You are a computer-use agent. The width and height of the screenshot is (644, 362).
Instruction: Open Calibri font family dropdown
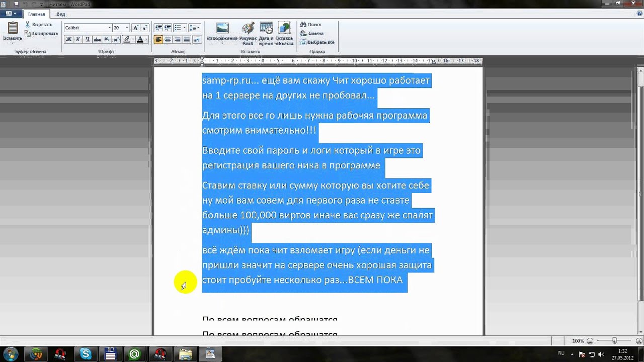coord(109,28)
